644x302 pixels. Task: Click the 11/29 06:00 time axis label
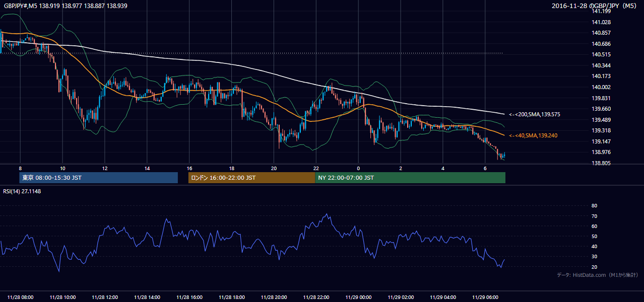point(485,297)
